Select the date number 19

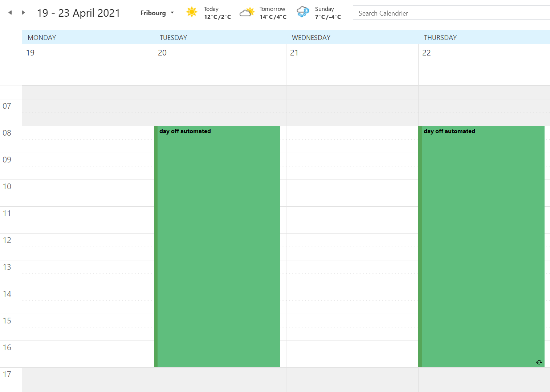pyautogui.click(x=30, y=53)
